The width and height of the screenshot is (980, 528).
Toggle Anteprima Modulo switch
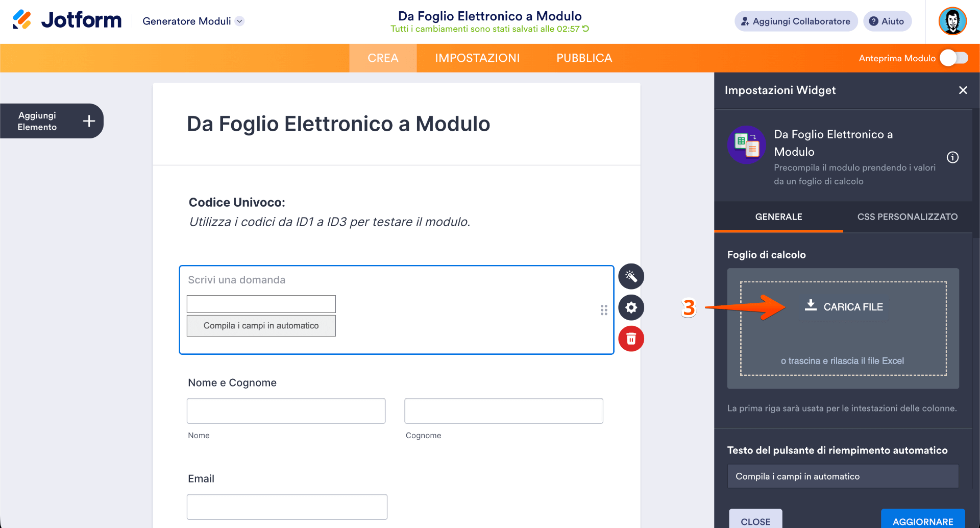(x=953, y=58)
